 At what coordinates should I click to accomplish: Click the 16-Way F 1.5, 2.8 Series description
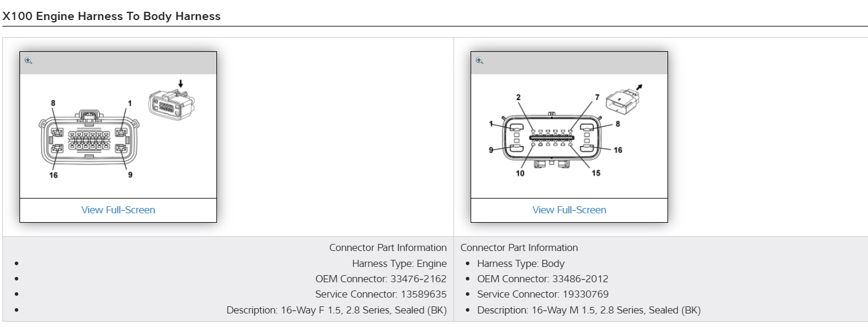click(x=336, y=310)
